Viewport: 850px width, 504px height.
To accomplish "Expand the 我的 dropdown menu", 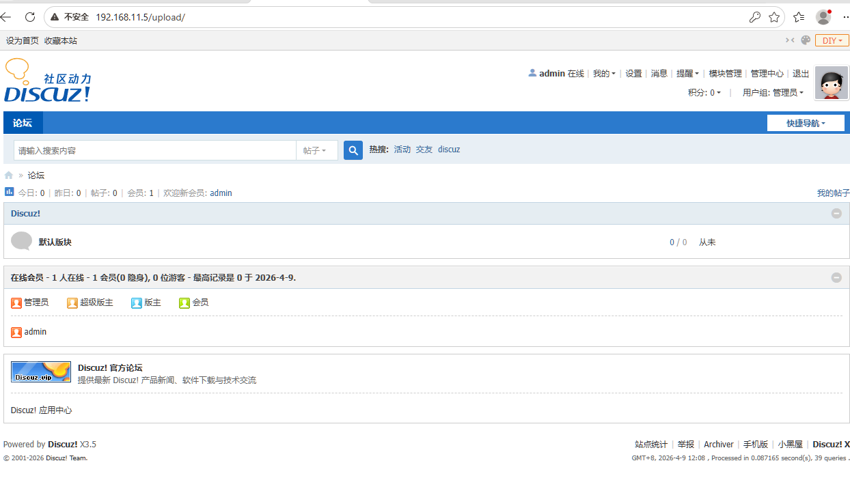I will pos(604,73).
